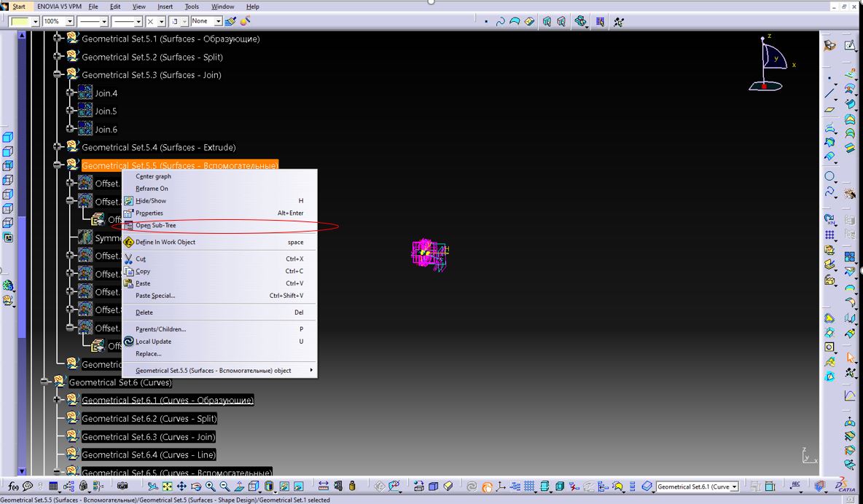Select Geometrical Set.6.2 (Curves - Split)

click(149, 419)
